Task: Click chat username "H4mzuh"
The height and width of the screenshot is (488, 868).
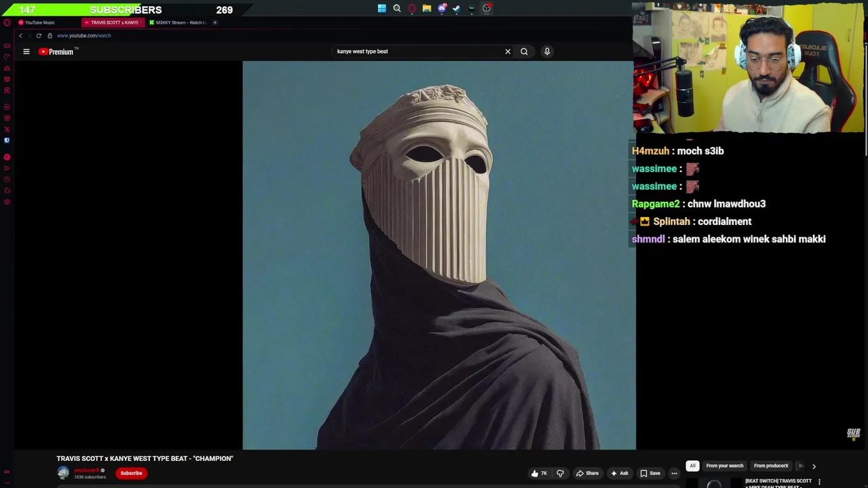Action: (650, 151)
